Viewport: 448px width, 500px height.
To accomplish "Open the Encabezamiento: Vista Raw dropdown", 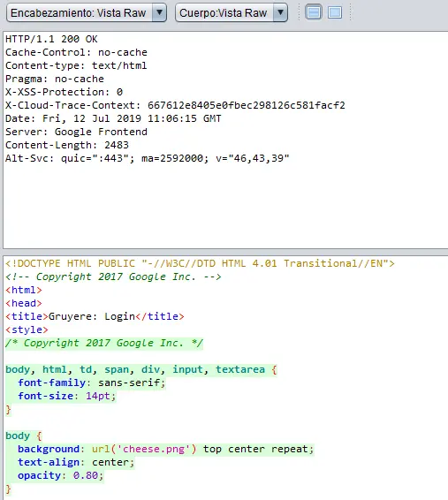I will click(x=86, y=12).
